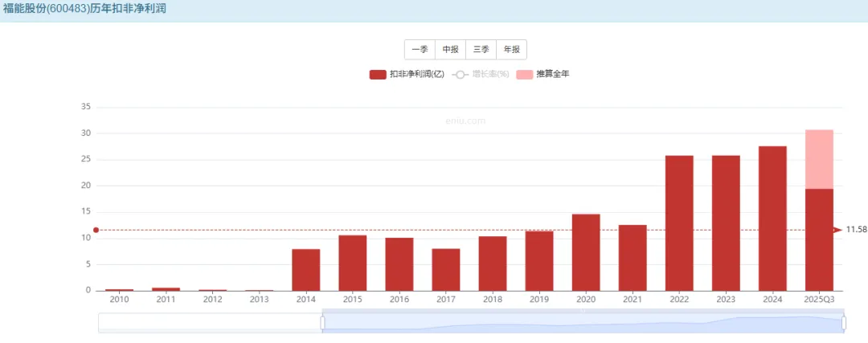The height and width of the screenshot is (343, 868).
Task: Click the average line start dot
Action: pyautogui.click(x=96, y=230)
